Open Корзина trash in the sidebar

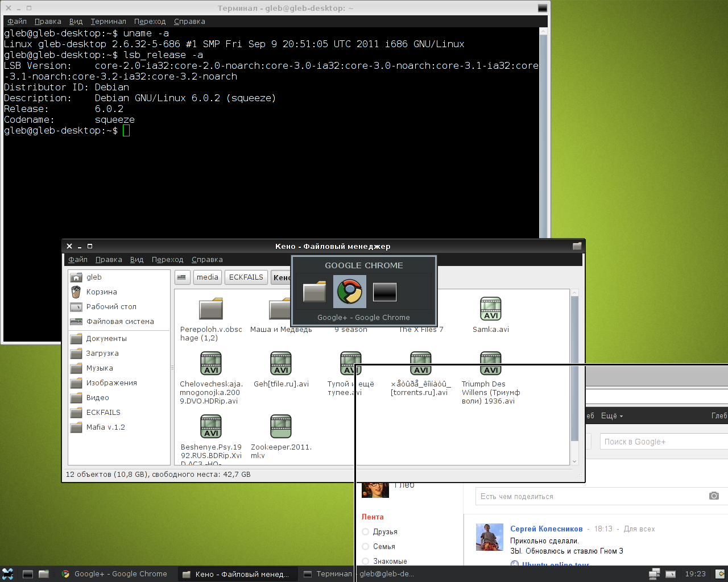101,292
